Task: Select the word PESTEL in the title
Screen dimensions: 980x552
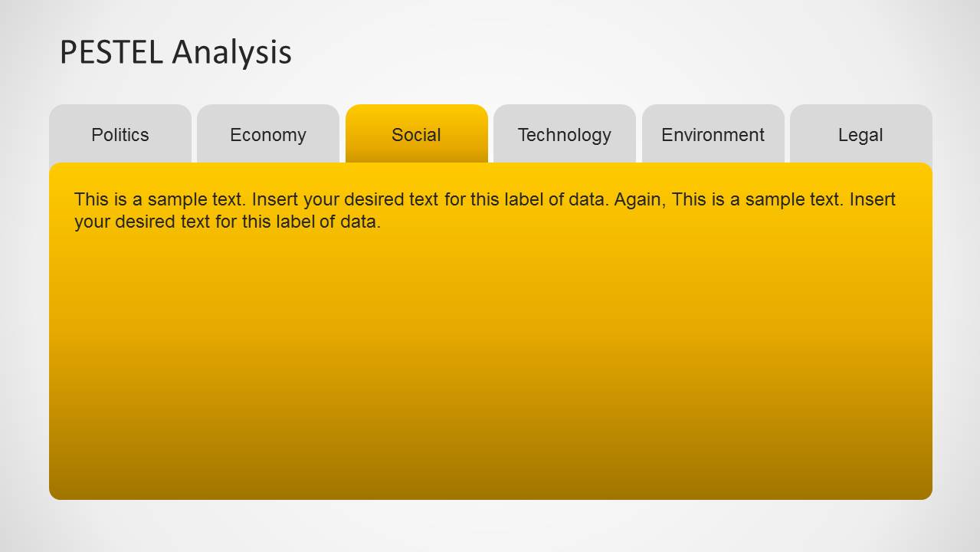Action: coord(112,52)
